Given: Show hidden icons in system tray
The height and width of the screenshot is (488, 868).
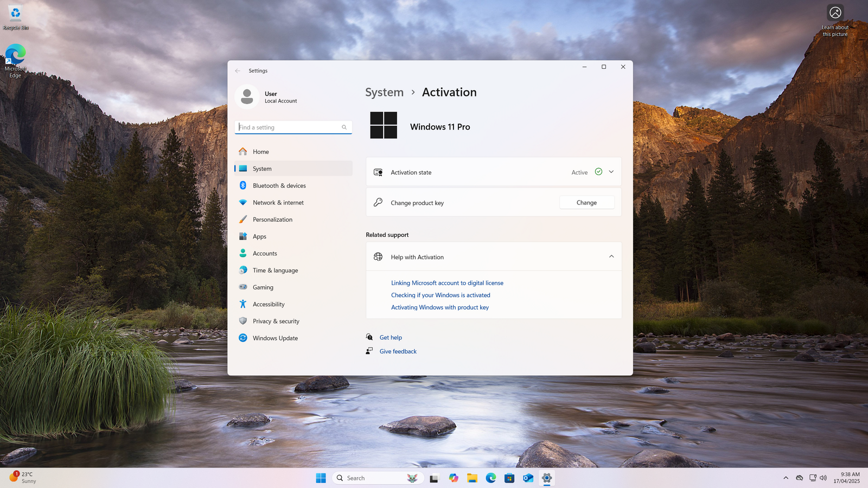Looking at the screenshot, I should coord(786,478).
